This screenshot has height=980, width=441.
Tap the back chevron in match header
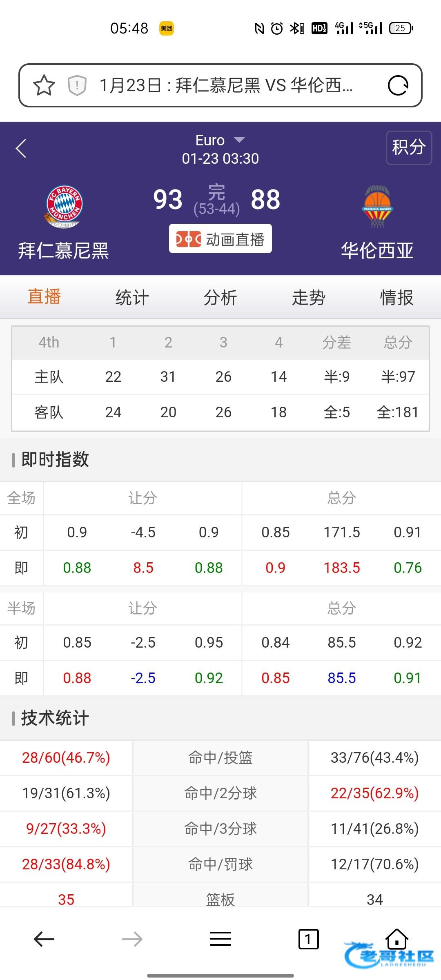pos(21,148)
